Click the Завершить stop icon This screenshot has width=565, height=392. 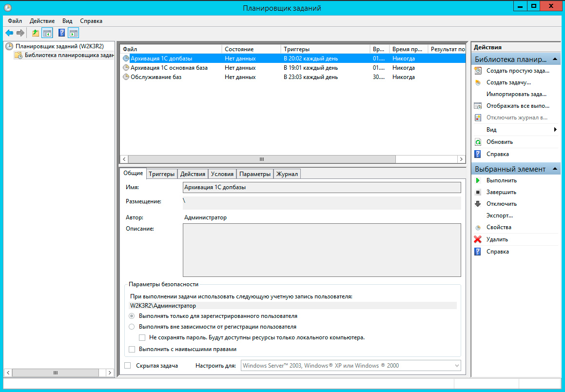478,192
